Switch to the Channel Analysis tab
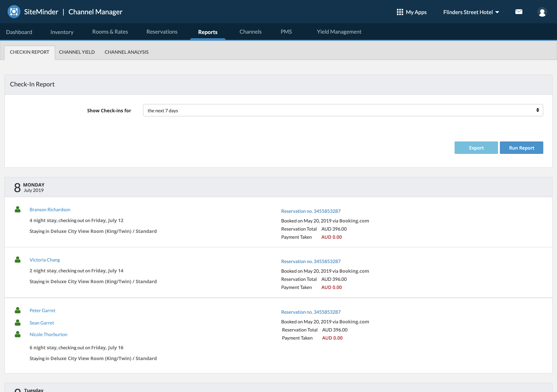 126,52
